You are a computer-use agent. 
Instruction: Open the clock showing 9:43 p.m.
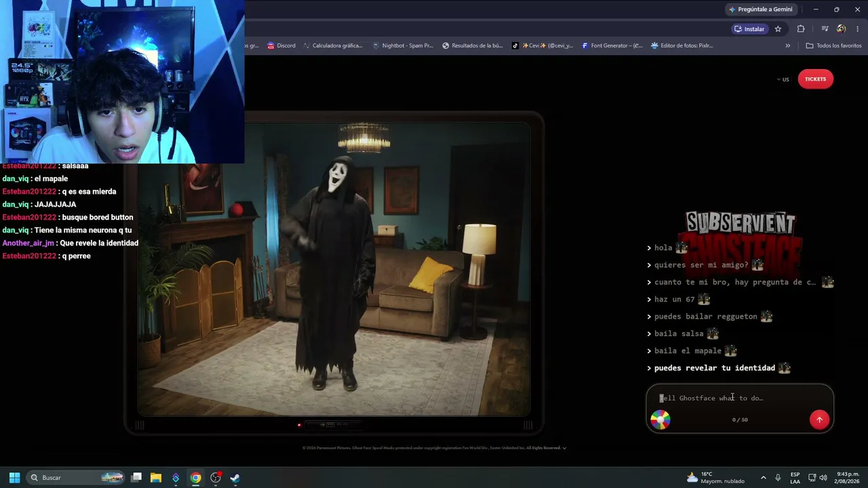pos(847,478)
